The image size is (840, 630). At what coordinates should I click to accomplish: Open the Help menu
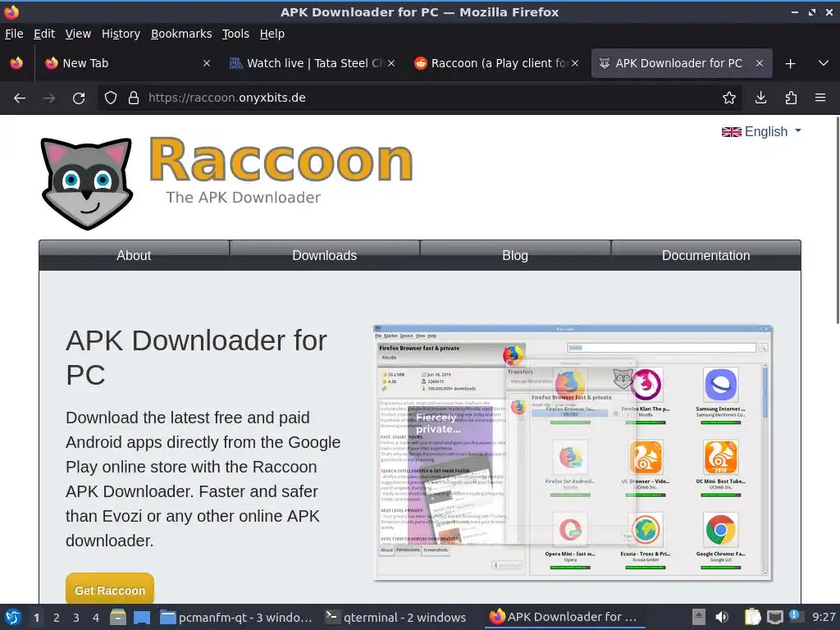[272, 34]
